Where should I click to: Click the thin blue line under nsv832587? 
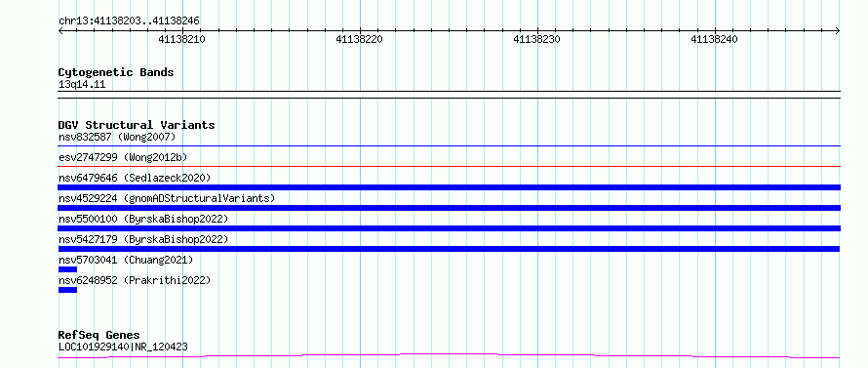point(449,145)
